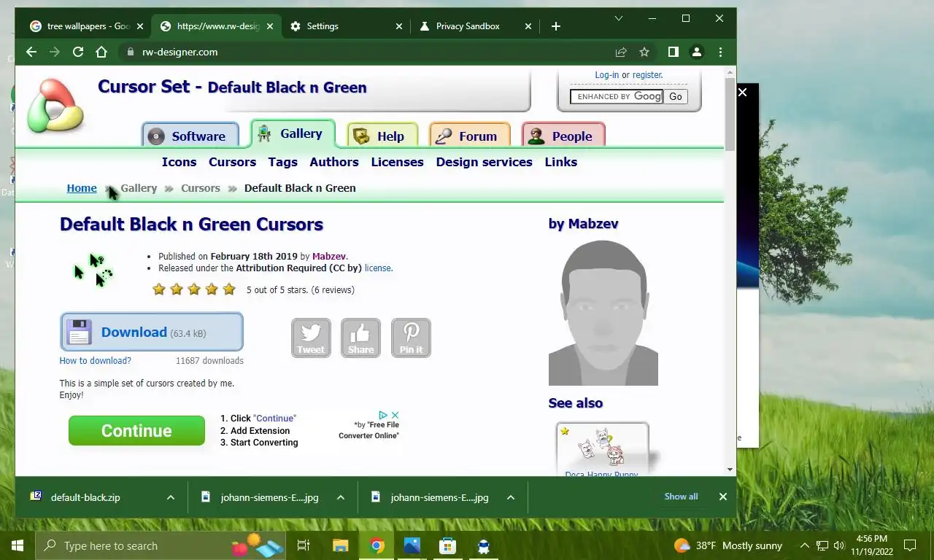Open the Icons submenu link
The image size is (934, 560).
[x=179, y=162]
